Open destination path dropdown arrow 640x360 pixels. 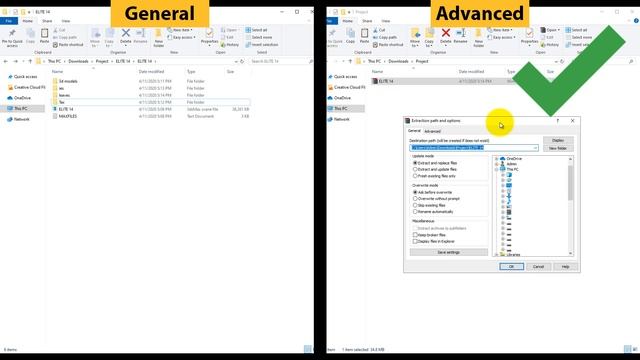[x=535, y=148]
